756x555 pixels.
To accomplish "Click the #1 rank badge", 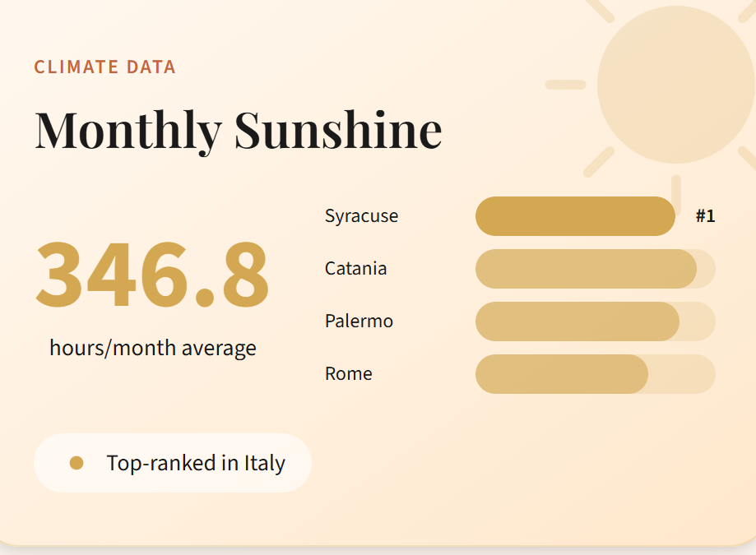I will [705, 216].
